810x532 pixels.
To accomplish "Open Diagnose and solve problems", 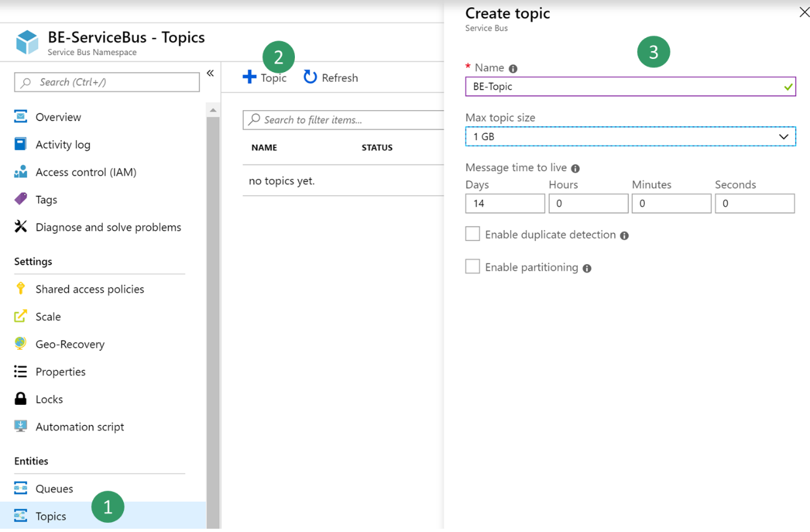I will (108, 227).
